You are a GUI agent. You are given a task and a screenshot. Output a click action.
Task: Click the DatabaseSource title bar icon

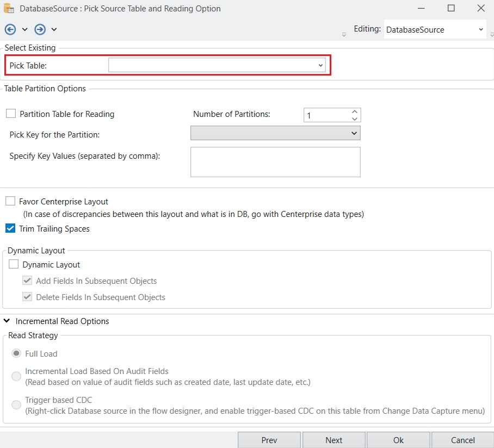[9, 9]
